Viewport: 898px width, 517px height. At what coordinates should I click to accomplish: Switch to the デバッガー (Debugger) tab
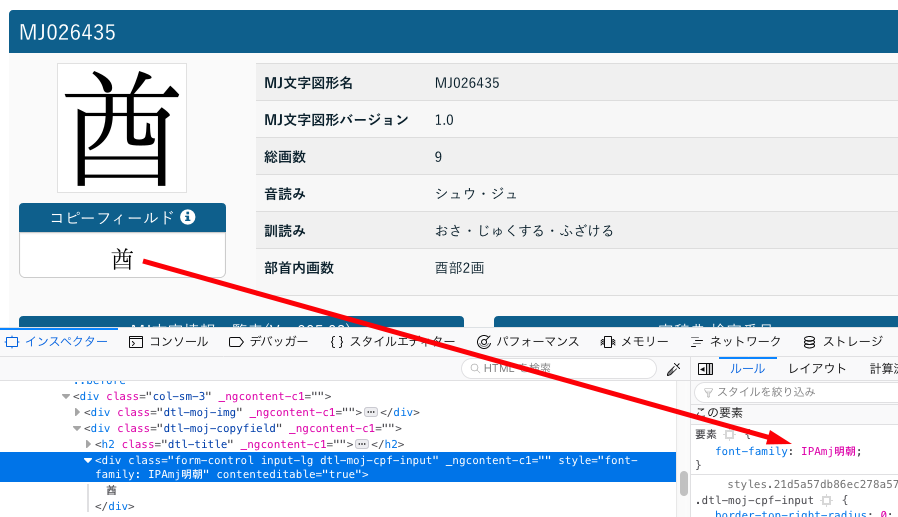(268, 342)
